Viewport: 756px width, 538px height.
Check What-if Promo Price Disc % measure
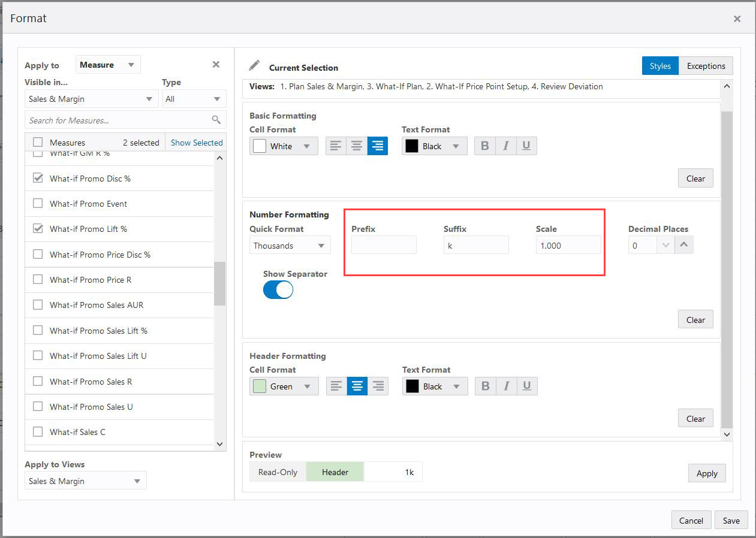coord(38,254)
